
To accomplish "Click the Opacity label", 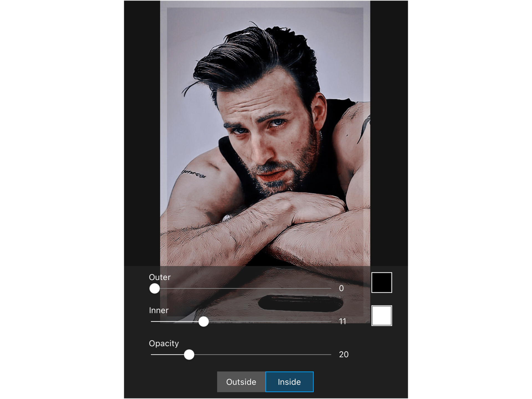I will tap(164, 343).
